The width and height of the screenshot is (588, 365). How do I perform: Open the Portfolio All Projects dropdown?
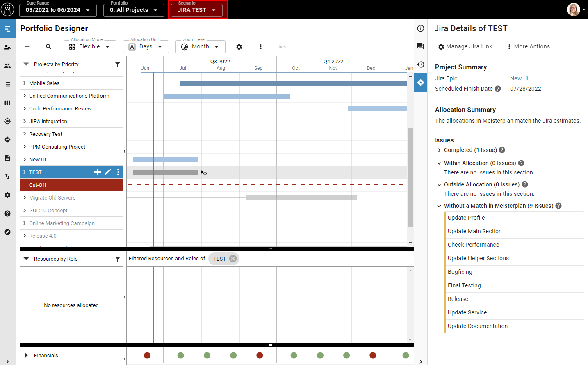click(x=134, y=10)
